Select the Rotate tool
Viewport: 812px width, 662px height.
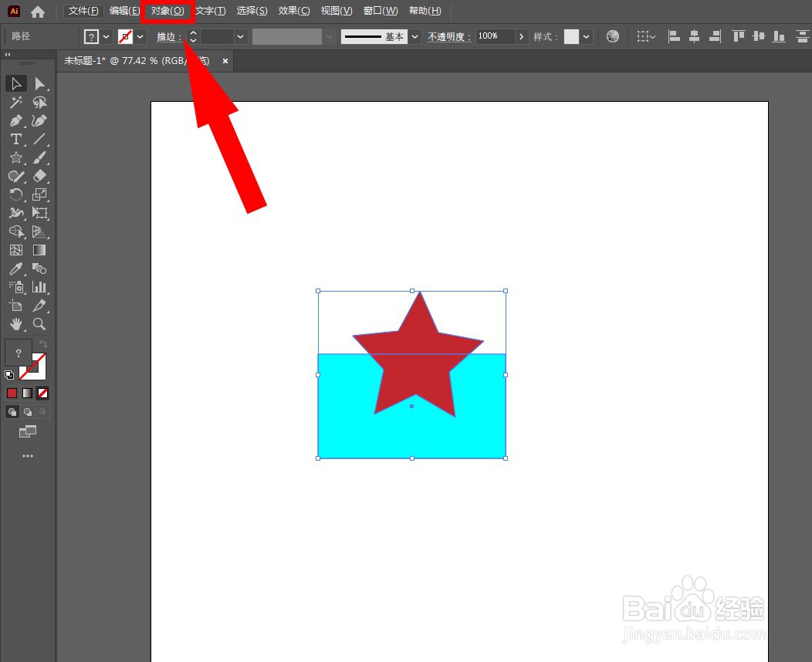(16, 194)
